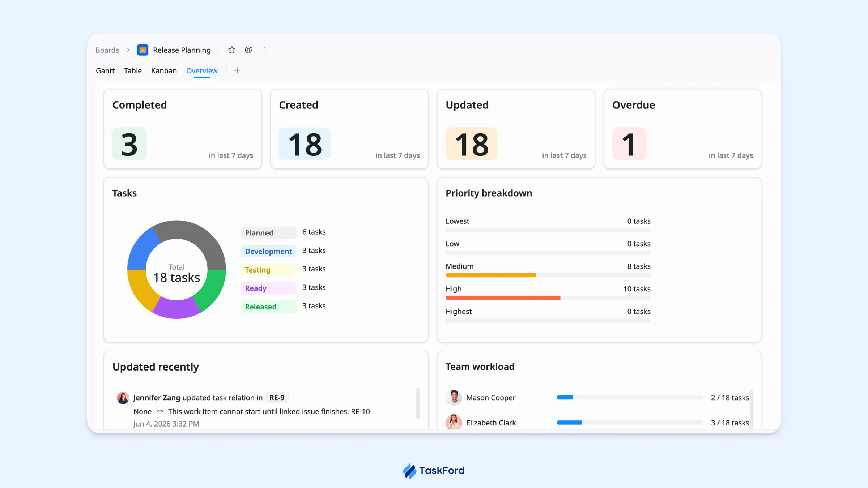Click the High priority red bar
The height and width of the screenshot is (488, 868).
click(x=503, y=298)
